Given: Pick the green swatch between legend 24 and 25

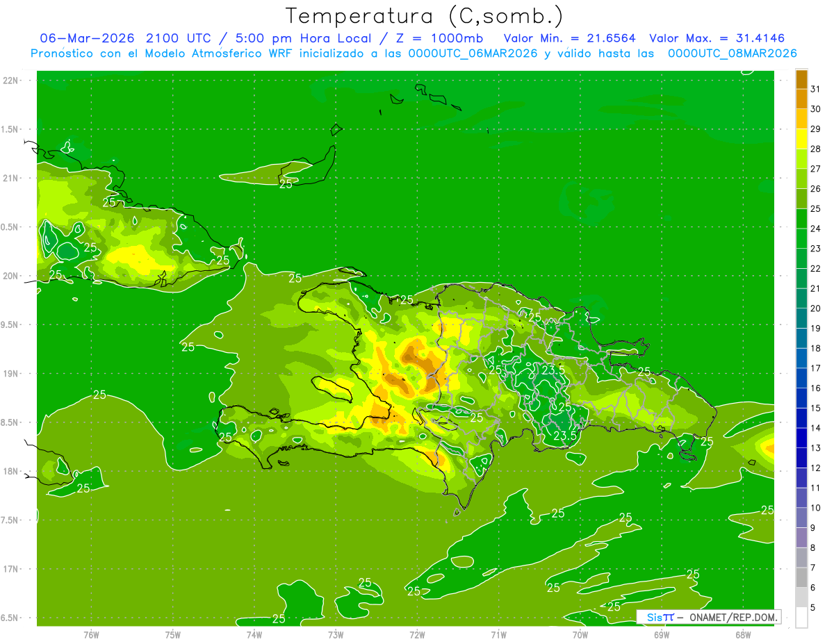Looking at the screenshot, I should pos(801,218).
